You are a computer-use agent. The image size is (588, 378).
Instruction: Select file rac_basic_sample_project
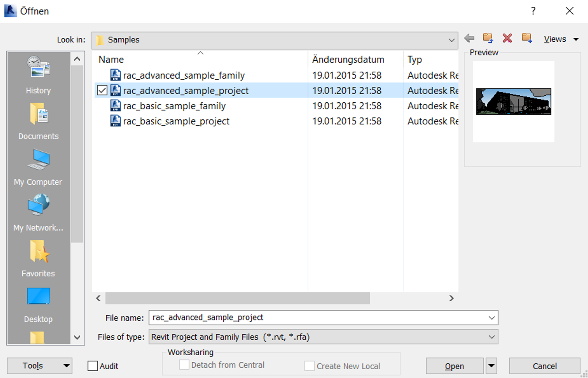[x=176, y=121]
